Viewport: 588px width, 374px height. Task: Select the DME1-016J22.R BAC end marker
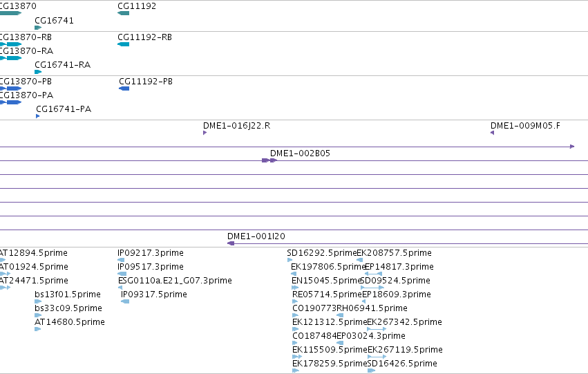click(x=205, y=133)
